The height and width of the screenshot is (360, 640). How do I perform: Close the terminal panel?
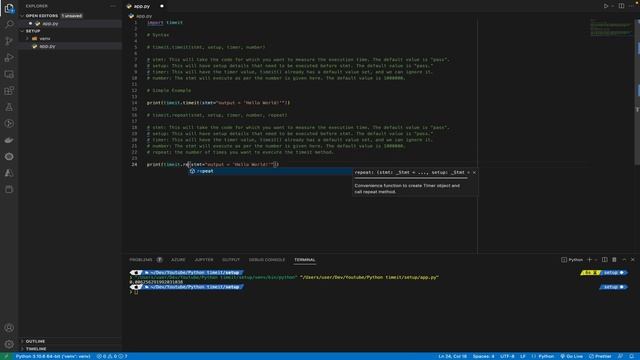pyautogui.click(x=633, y=260)
